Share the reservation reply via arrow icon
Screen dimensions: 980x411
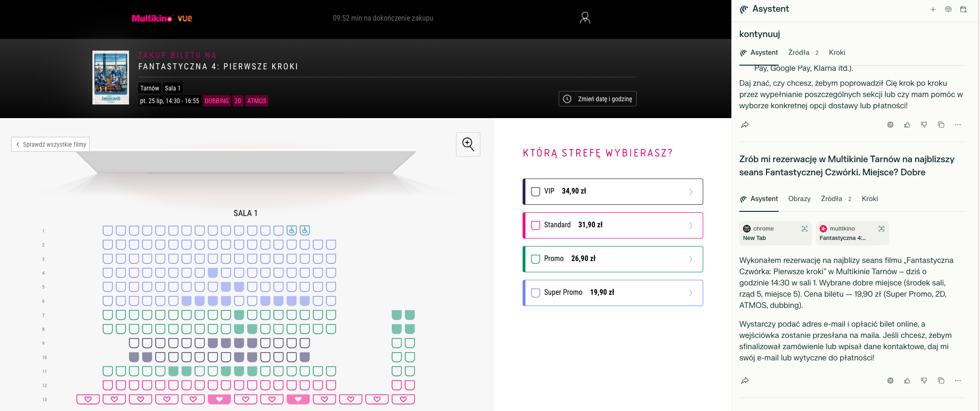[x=745, y=381]
